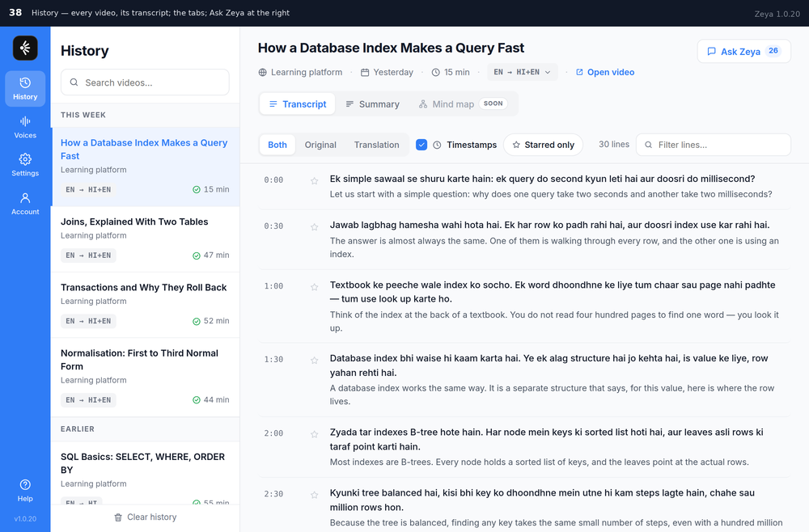The image size is (809, 532).
Task: Go to the Voices section
Action: [x=25, y=127]
